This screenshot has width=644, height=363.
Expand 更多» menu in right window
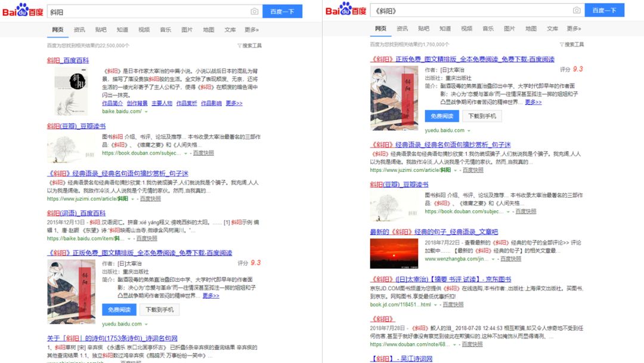click(574, 29)
